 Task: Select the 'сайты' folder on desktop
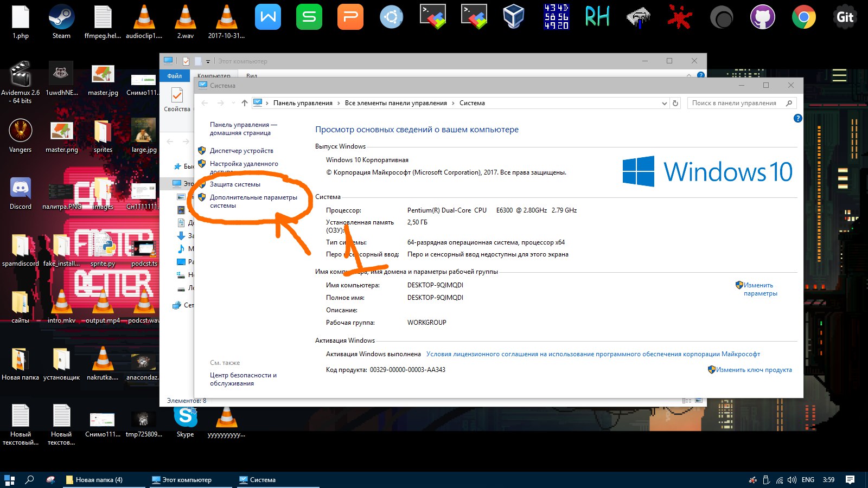click(21, 307)
